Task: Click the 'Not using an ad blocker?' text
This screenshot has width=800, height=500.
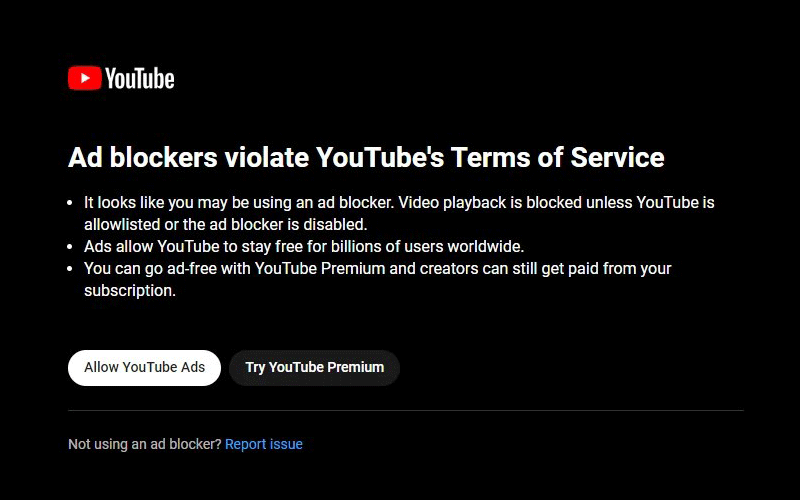Action: click(x=144, y=444)
